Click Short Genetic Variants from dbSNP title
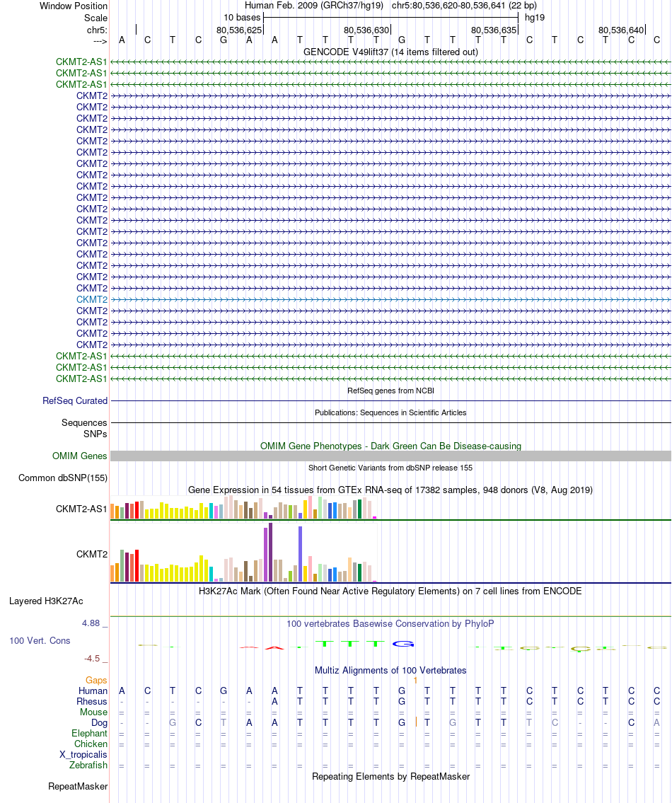 [390, 468]
